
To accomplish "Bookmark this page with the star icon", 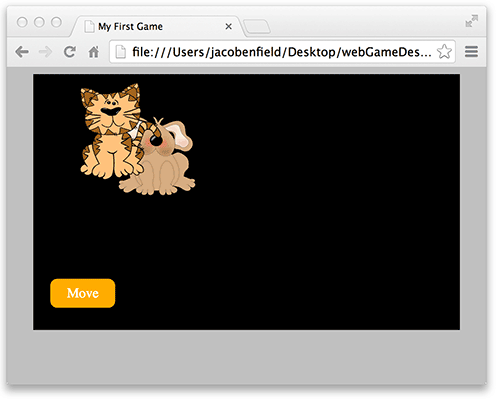I will tap(444, 52).
